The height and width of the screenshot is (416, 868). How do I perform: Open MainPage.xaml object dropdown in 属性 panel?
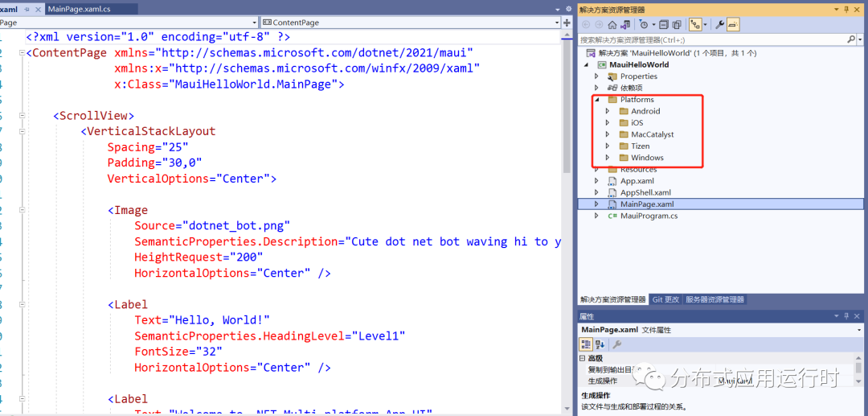(x=858, y=330)
